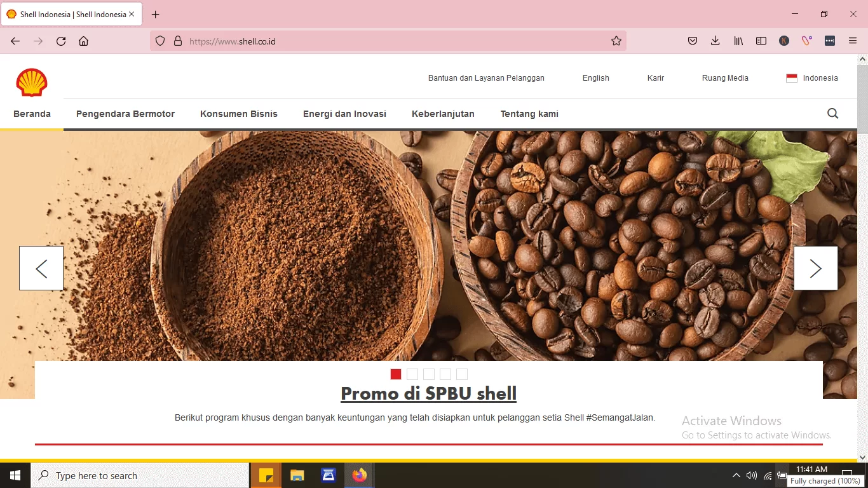Open Konsumen Bisnis menu
The image size is (868, 488).
click(239, 114)
